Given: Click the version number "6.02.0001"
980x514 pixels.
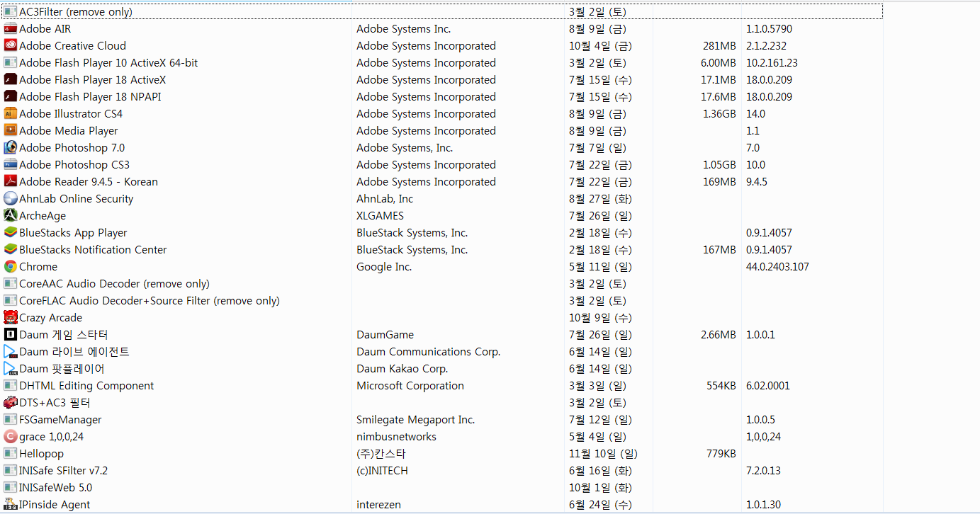Looking at the screenshot, I should (x=768, y=386).
